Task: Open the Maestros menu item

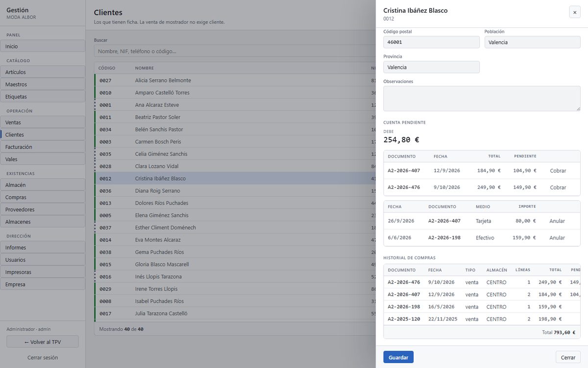Action: pos(43,84)
